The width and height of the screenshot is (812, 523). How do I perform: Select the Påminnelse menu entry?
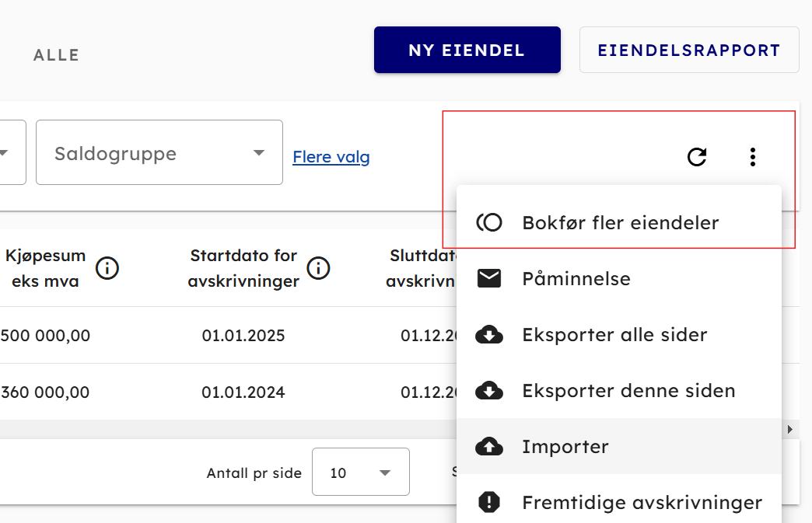tap(576, 278)
